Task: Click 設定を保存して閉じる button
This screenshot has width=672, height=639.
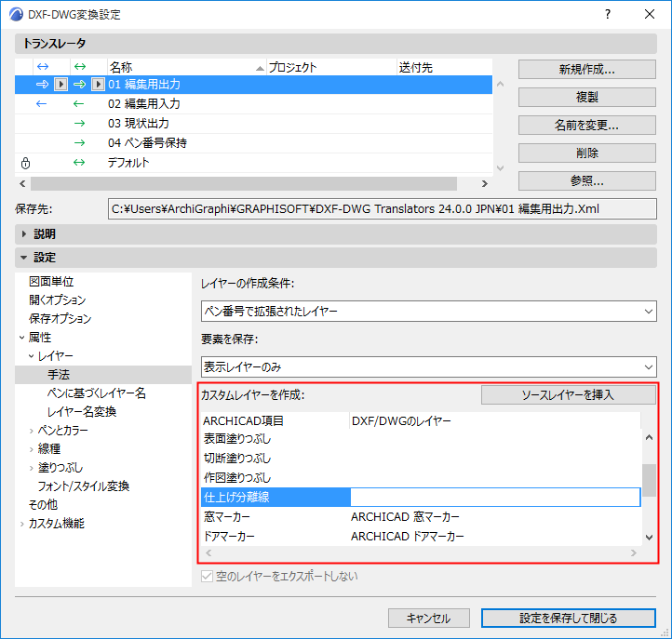Action: click(x=569, y=618)
